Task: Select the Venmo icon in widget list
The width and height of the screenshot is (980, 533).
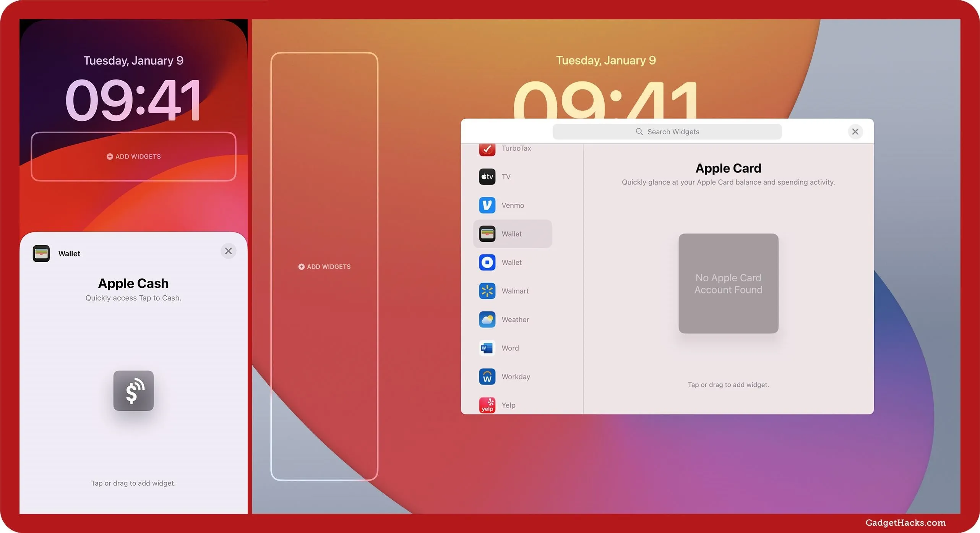Action: [487, 205]
